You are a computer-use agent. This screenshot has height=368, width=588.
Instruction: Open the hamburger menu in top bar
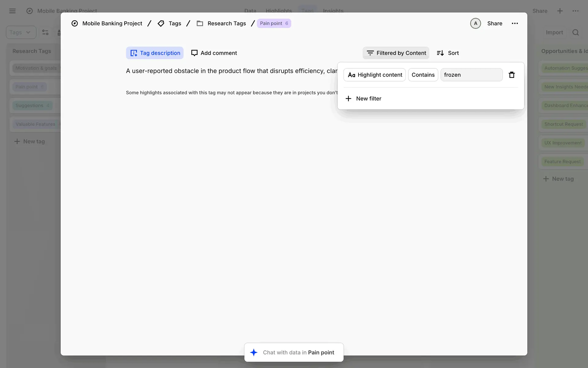pos(12,11)
